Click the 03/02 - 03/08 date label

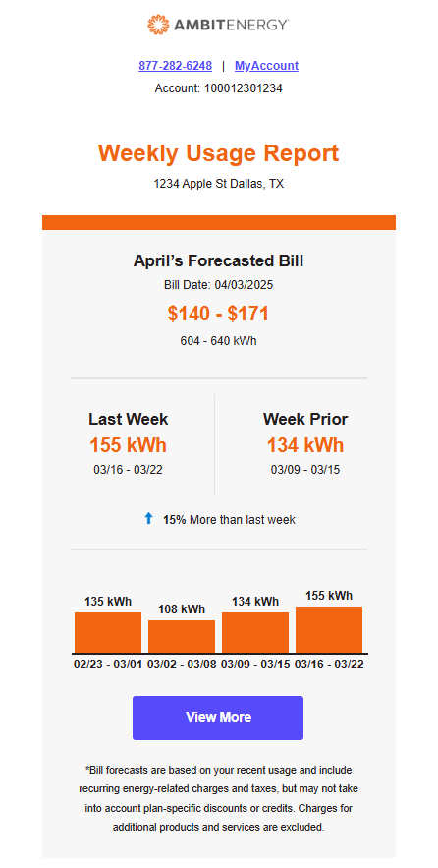point(182,665)
